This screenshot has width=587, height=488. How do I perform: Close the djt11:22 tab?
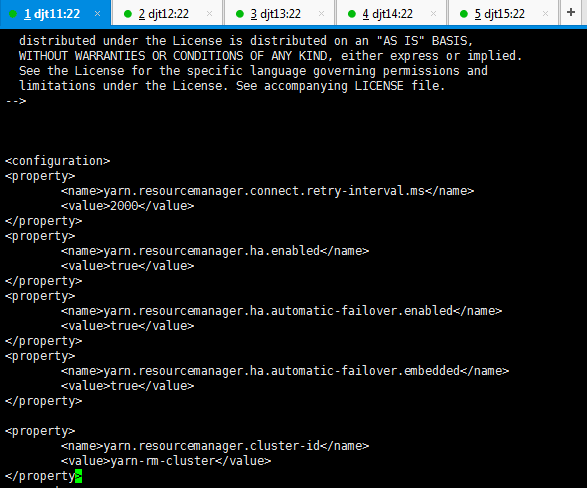97,14
